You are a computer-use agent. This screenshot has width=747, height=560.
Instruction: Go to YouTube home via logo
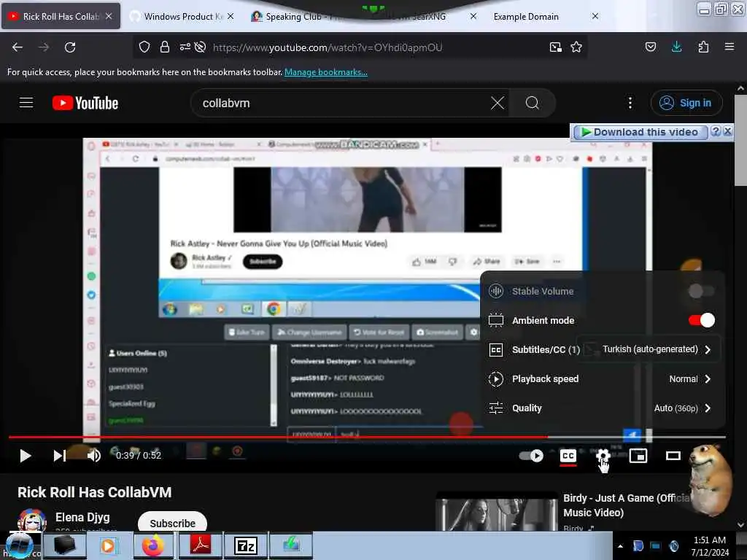coord(85,103)
